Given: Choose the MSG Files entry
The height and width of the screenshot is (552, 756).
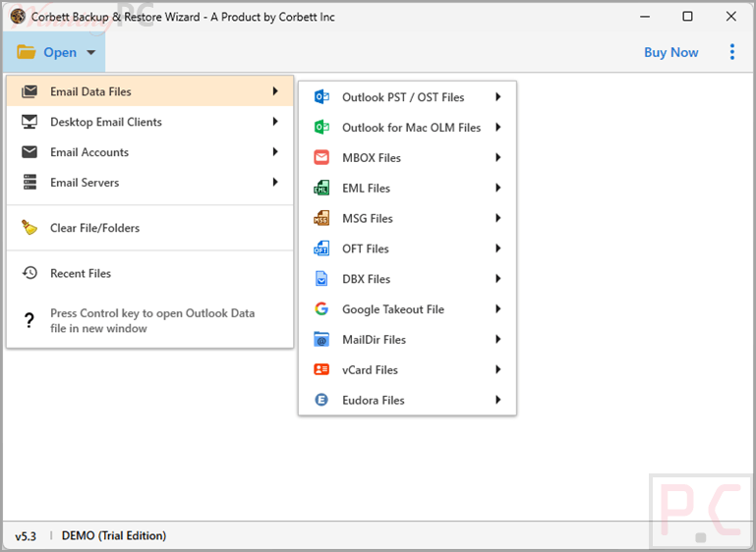Looking at the screenshot, I should (x=407, y=218).
